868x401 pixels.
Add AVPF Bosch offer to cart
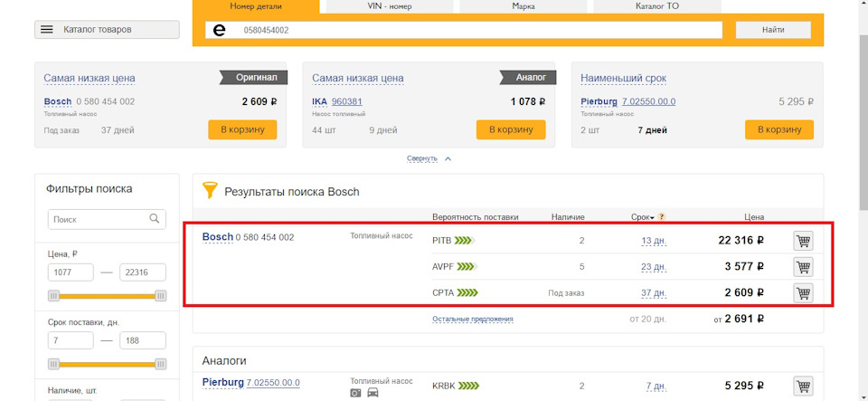pos(803,266)
